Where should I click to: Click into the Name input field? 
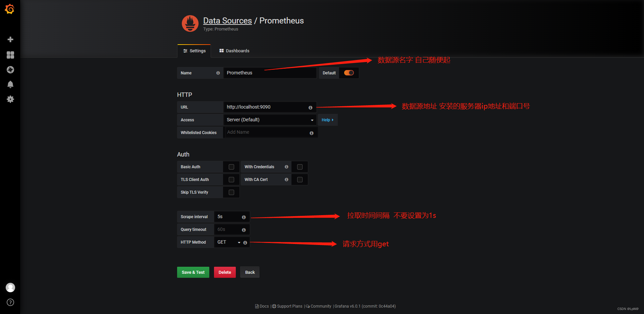[270, 73]
